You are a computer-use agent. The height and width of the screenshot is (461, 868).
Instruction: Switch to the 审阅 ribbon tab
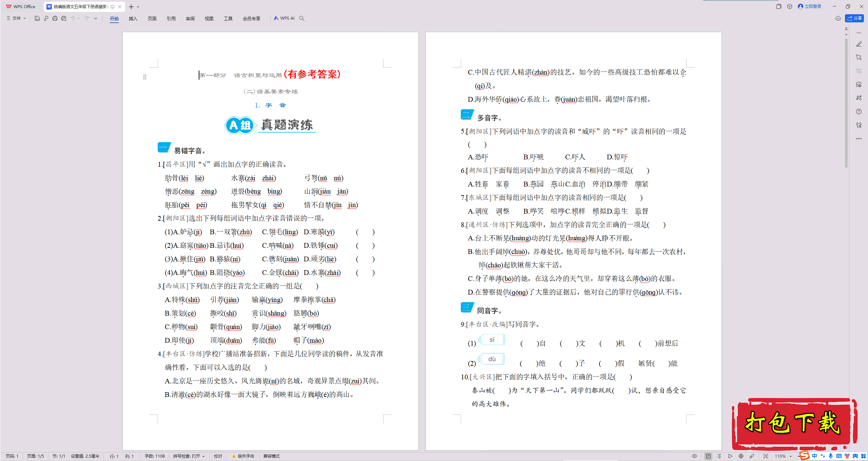[x=190, y=19]
